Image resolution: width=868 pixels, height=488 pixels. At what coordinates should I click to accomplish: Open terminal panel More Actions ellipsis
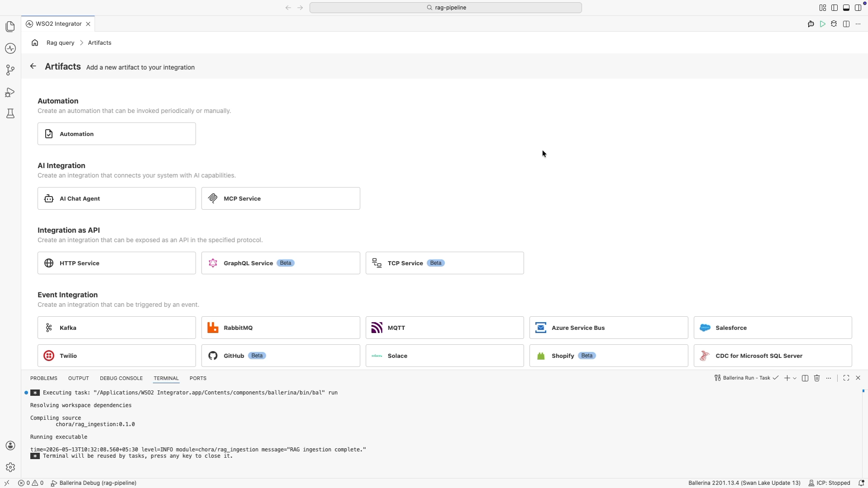point(829,378)
